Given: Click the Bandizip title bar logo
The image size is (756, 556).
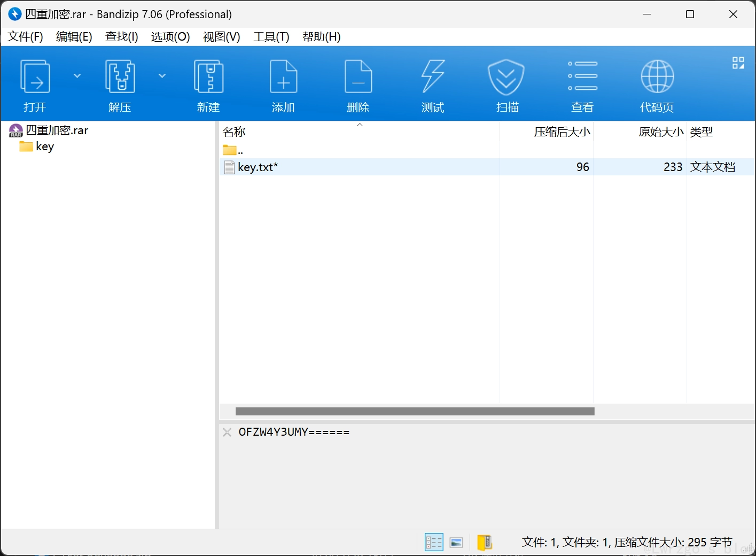Looking at the screenshot, I should 15,14.
